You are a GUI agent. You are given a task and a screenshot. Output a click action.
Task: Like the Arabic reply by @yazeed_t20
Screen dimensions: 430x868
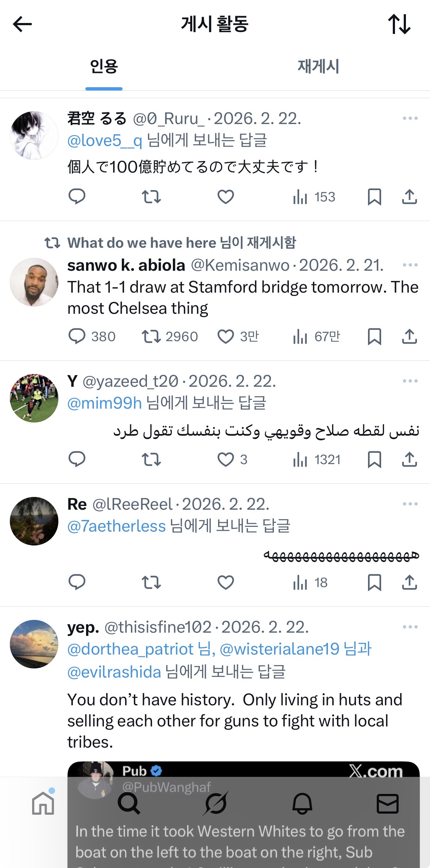pos(225,460)
